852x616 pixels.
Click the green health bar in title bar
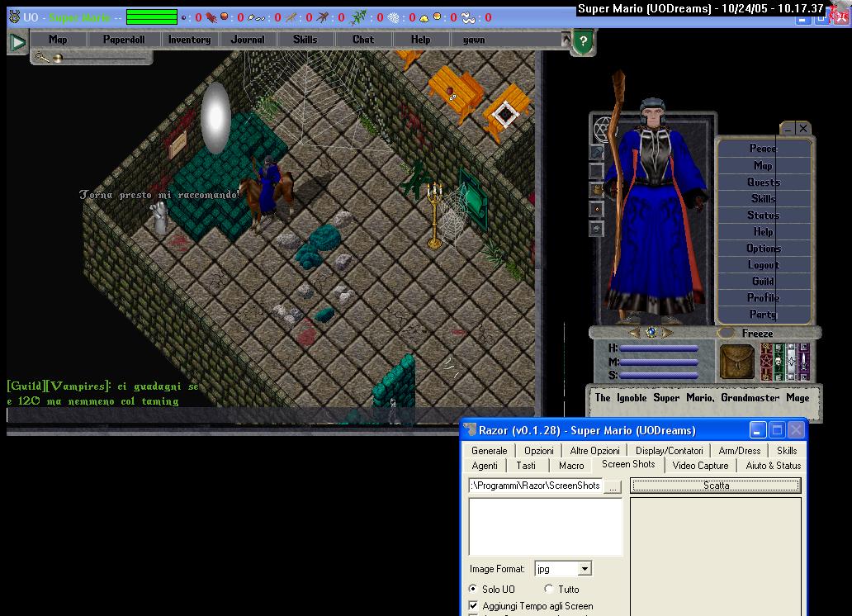[x=152, y=17]
